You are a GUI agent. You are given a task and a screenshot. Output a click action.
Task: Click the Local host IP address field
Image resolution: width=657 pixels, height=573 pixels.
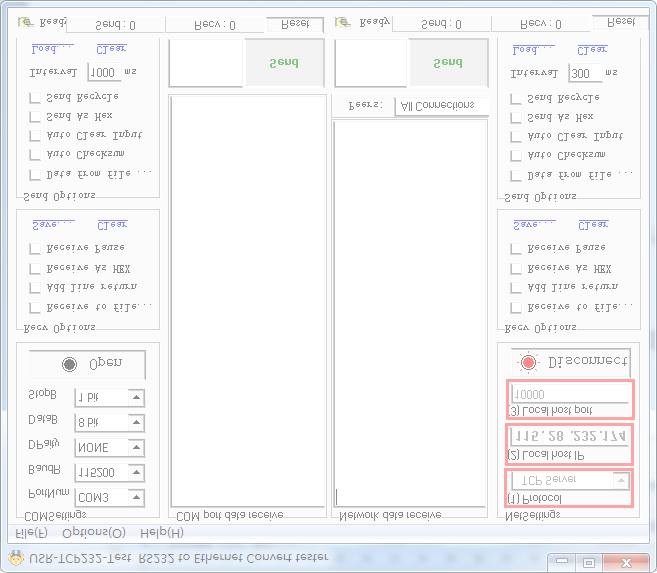(569, 436)
